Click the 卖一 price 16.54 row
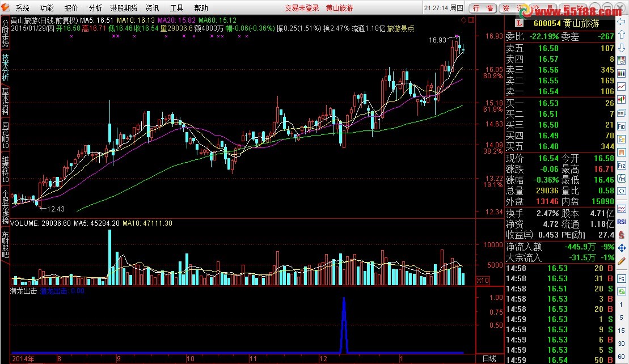 point(560,91)
